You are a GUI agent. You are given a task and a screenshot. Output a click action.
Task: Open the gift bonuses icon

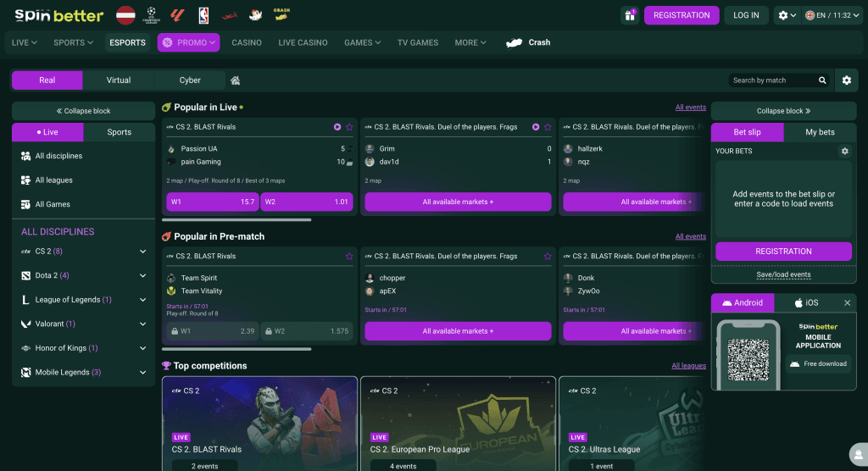point(630,15)
